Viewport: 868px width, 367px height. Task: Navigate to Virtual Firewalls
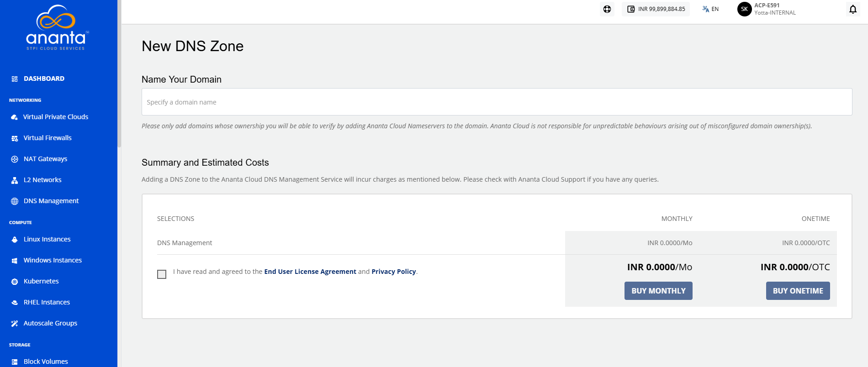(48, 138)
